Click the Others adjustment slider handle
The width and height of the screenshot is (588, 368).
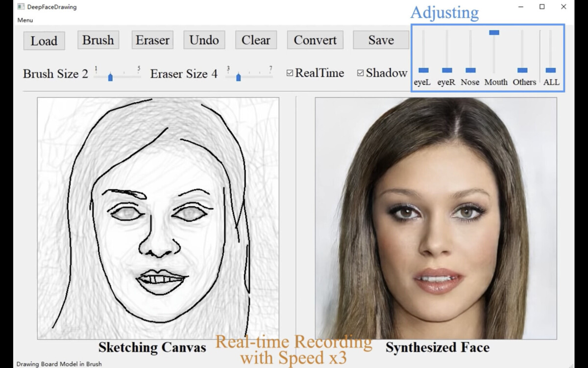pos(522,70)
